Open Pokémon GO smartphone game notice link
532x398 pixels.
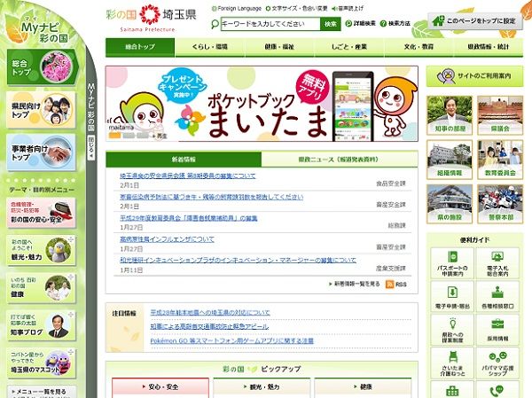(x=231, y=340)
